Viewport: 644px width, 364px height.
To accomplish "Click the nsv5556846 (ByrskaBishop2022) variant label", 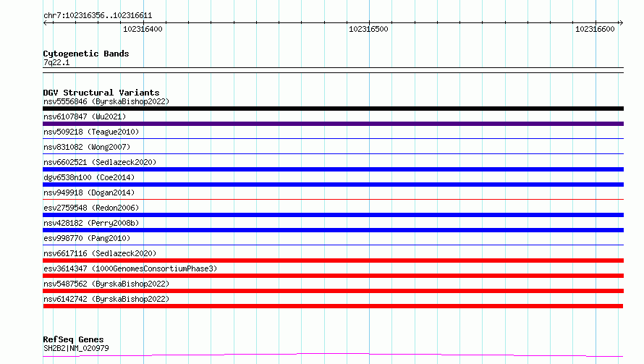I will pos(106,101).
